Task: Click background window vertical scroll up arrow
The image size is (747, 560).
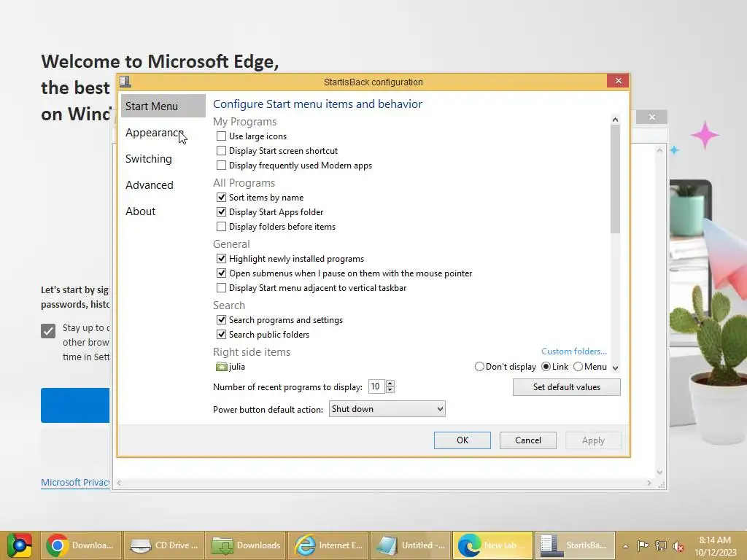Action: (659, 150)
